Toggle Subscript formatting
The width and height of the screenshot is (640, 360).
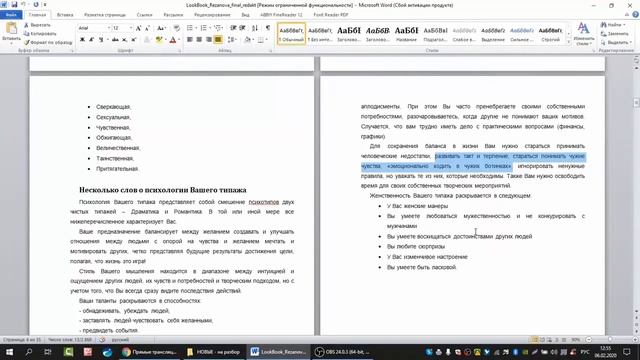(x=124, y=40)
